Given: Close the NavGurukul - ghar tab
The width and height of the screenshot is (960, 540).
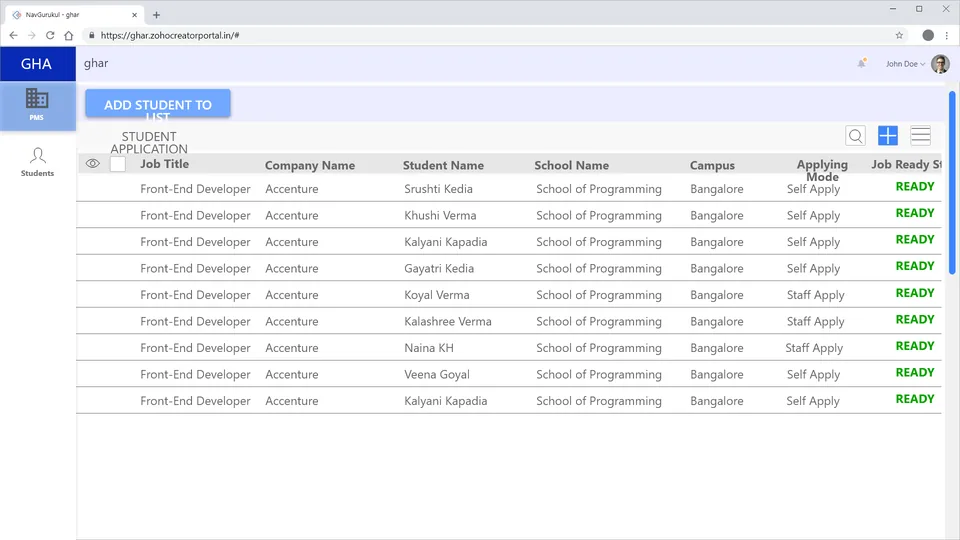Looking at the screenshot, I should [x=134, y=15].
